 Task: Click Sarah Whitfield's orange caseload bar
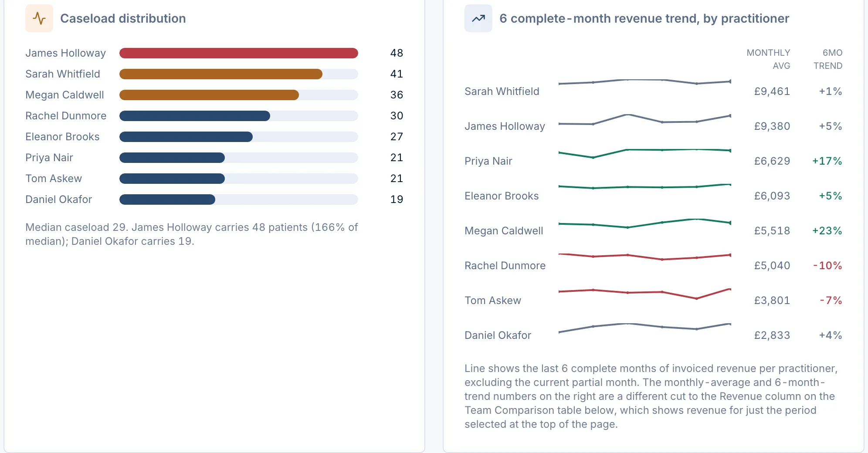point(221,74)
